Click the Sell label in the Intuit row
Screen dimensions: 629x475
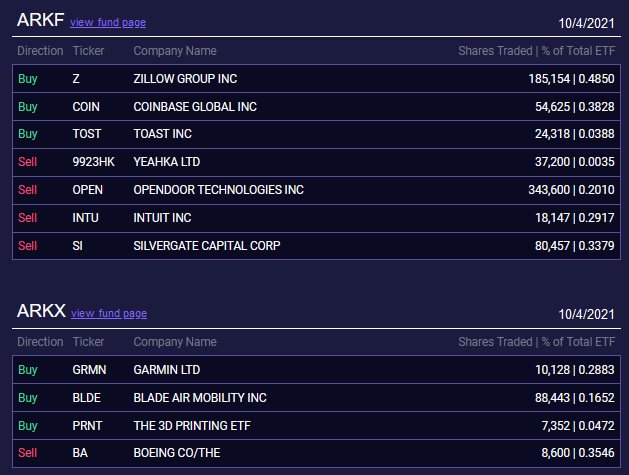(x=28, y=218)
